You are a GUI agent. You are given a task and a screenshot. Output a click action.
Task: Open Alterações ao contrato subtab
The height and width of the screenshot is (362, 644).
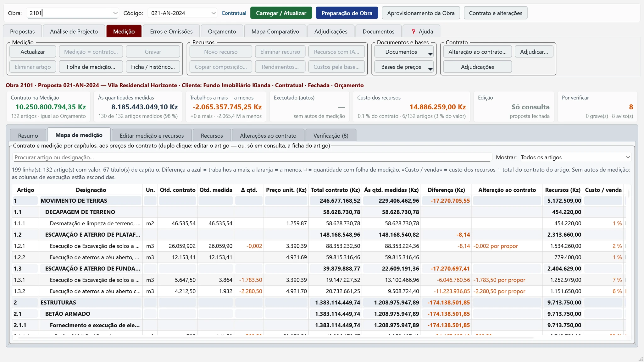click(268, 135)
